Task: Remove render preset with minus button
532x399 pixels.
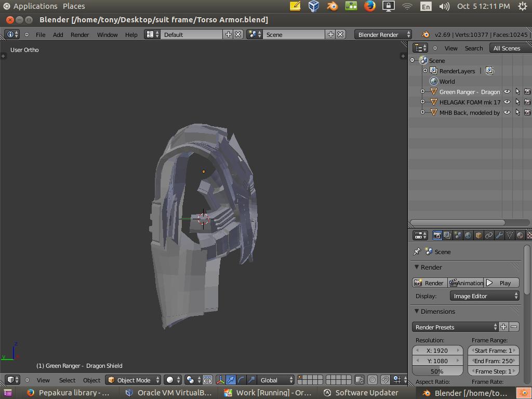Action: tap(514, 327)
